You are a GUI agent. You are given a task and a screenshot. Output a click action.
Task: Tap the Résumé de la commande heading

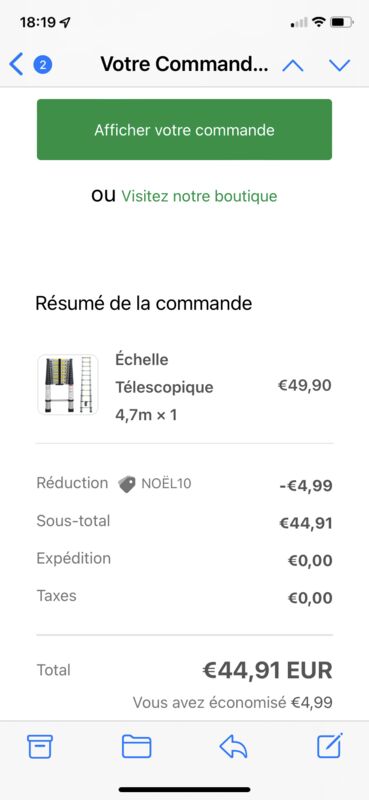click(x=143, y=303)
